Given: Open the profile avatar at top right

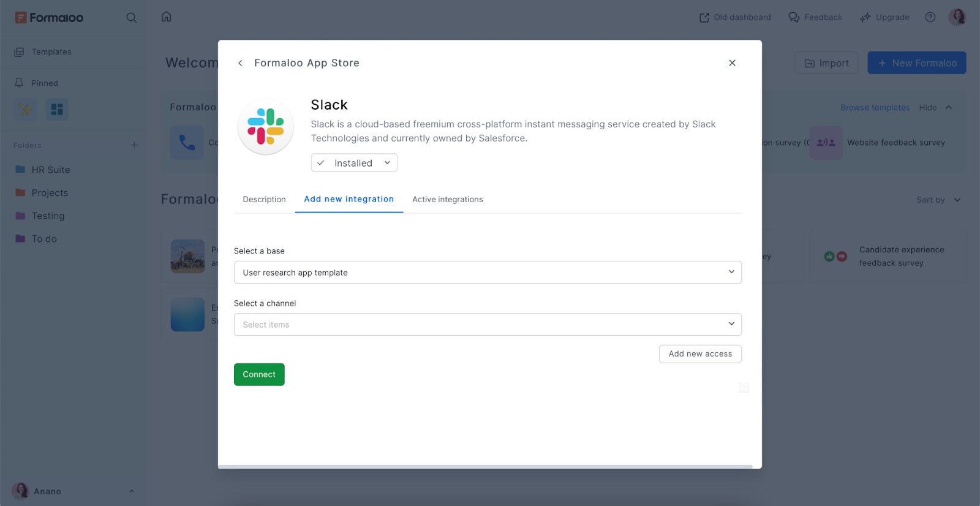Looking at the screenshot, I should 957,17.
